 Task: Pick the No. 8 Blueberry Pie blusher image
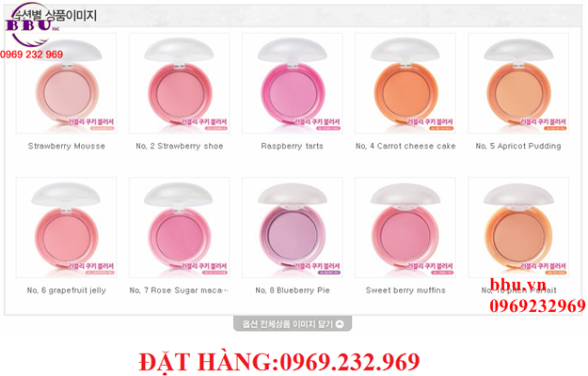click(293, 227)
